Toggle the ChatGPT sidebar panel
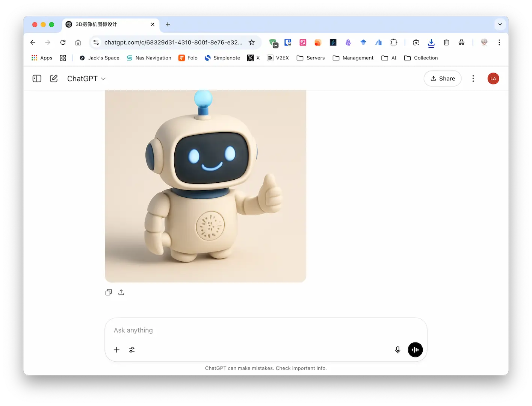The height and width of the screenshot is (406, 532). [x=37, y=79]
